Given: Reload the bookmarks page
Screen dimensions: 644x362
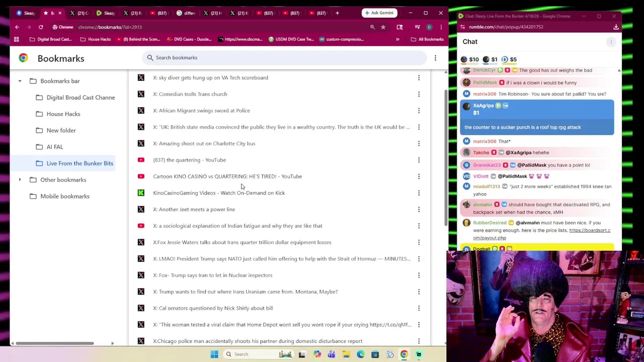Looking at the screenshot, I should coord(41,27).
